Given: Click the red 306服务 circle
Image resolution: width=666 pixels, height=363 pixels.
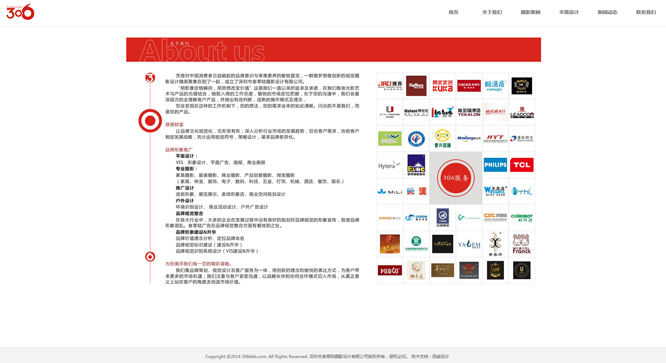Looking at the screenshot, I should 455,178.
